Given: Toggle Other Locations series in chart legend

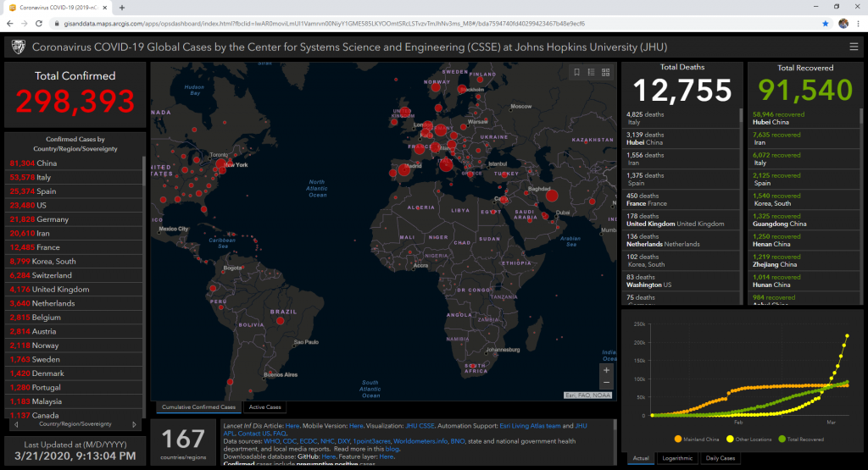Looking at the screenshot, I should [748, 439].
